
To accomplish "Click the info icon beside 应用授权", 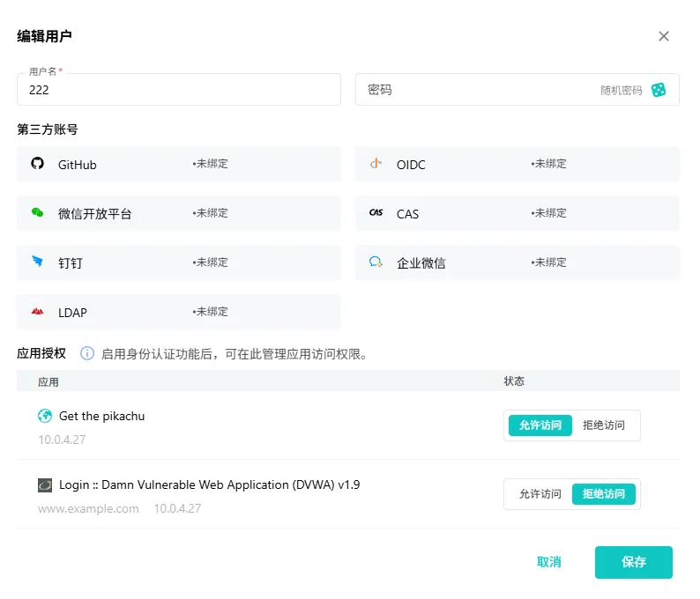I will pos(87,354).
